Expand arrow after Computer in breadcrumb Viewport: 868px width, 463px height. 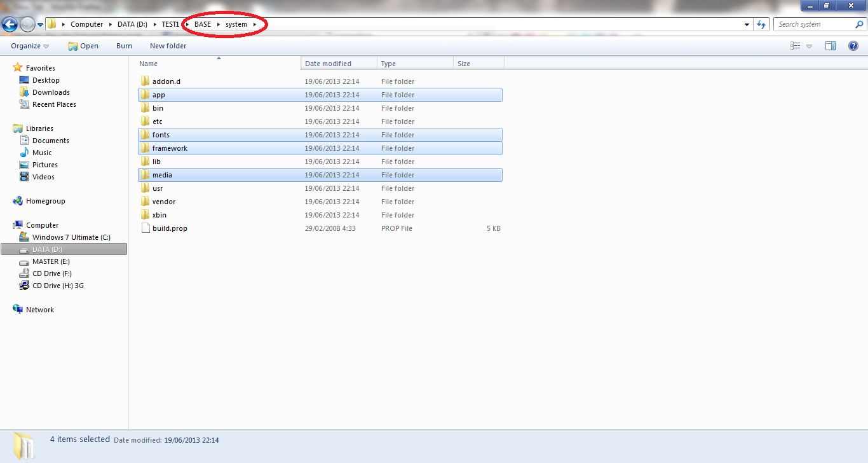[110, 24]
